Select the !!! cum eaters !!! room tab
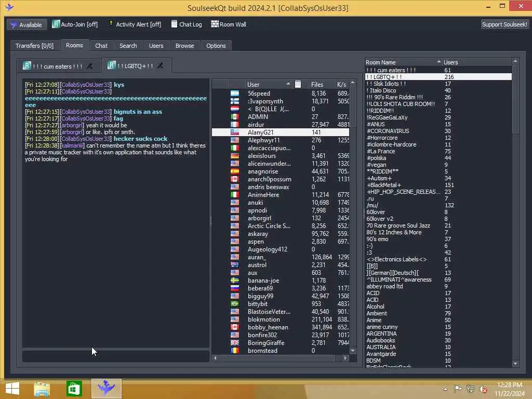Screen dimensions: 532x399 pos(58,66)
